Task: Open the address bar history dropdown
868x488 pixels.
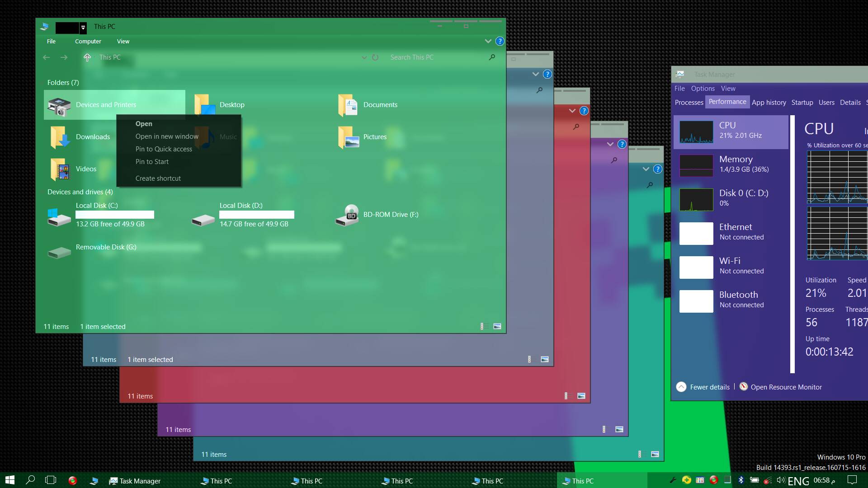Action: pos(364,57)
